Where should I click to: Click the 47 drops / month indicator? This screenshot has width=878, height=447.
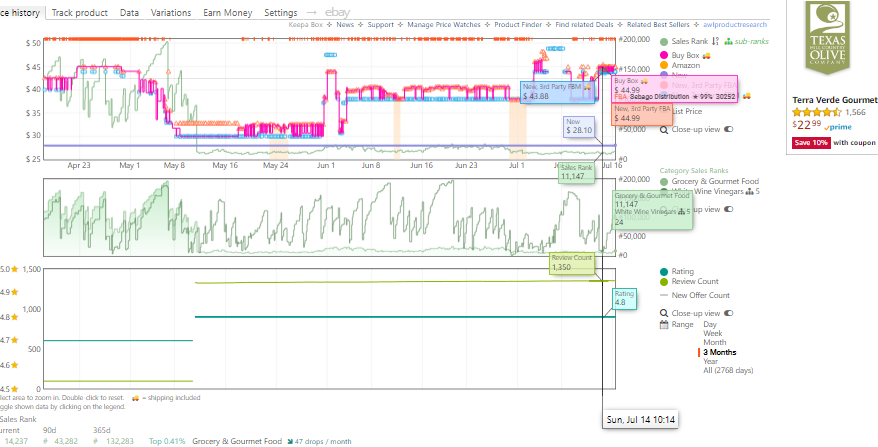pyautogui.click(x=320, y=441)
